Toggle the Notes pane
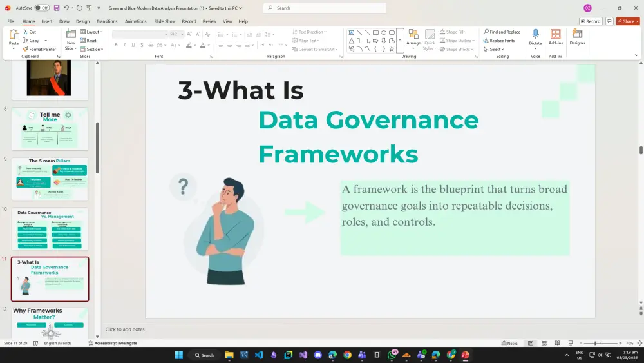Screen dimensions: 644x363 509,343
